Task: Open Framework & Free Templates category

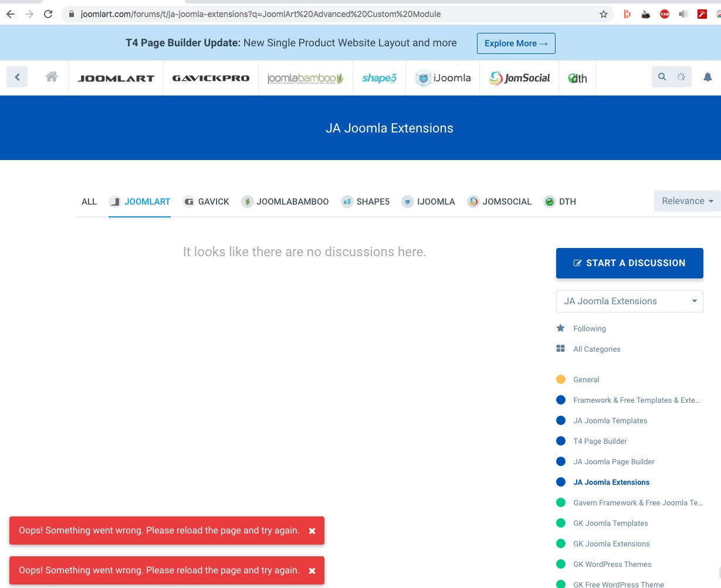Action: [637, 400]
